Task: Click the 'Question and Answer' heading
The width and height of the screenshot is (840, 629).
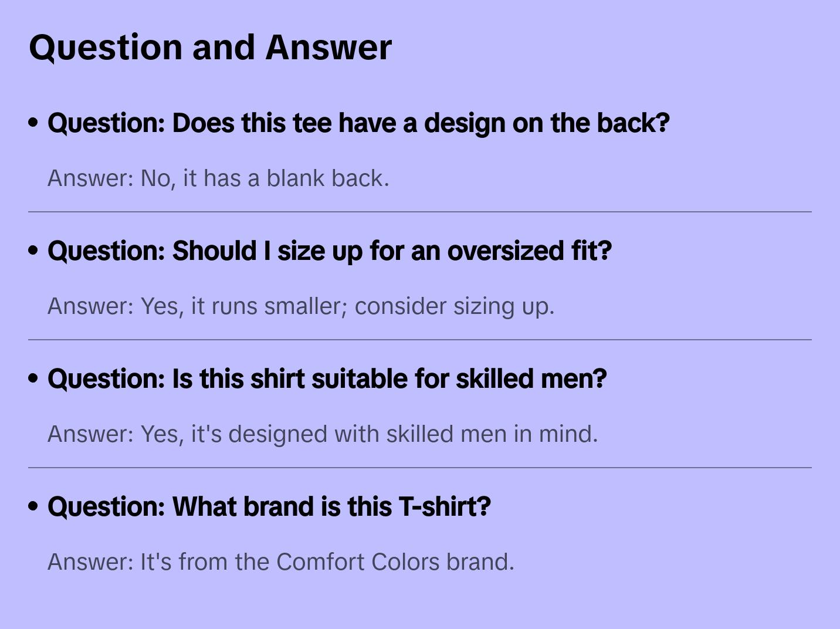Action: (x=210, y=47)
